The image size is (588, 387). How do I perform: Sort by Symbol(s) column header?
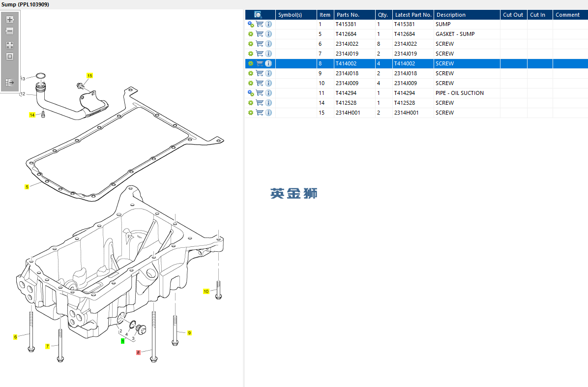coord(296,15)
